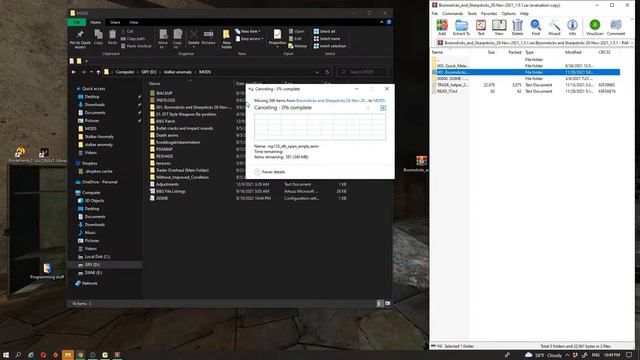The width and height of the screenshot is (640, 360).
Task: Click the taskbar search magnifier icon
Action: coord(18,355)
